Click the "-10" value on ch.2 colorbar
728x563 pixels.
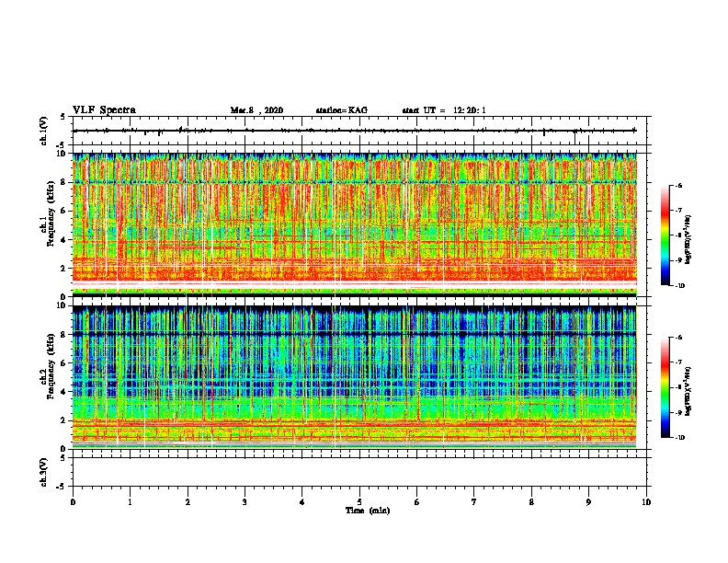pos(679,438)
